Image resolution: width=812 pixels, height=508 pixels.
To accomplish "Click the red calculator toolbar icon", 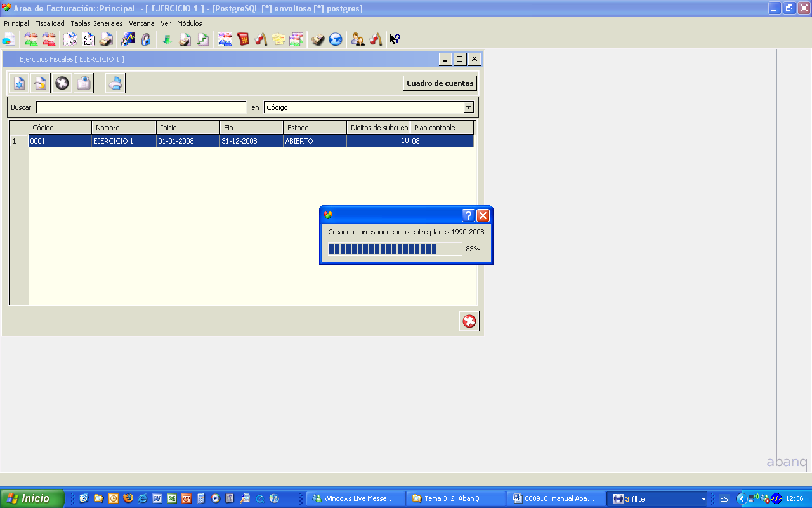I will (242, 39).
